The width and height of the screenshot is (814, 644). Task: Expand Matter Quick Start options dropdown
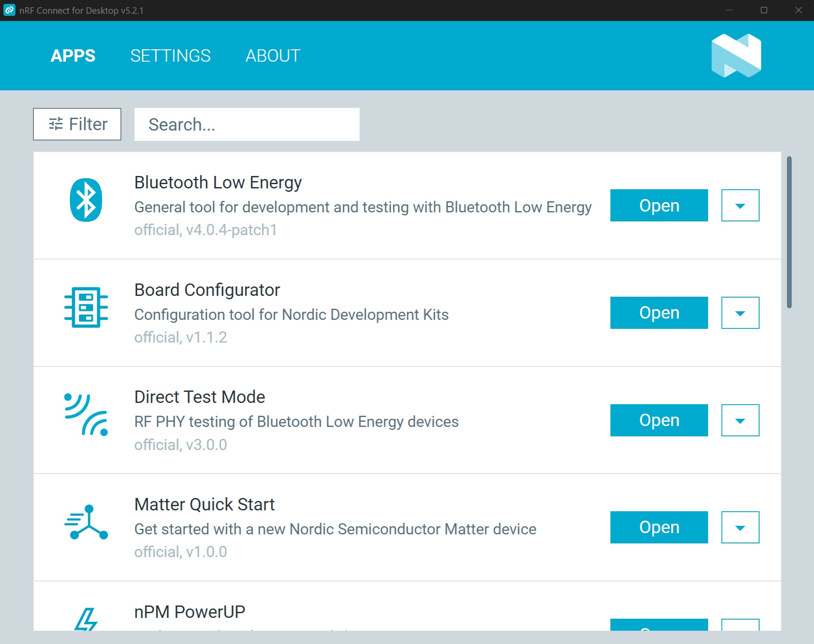(x=740, y=528)
